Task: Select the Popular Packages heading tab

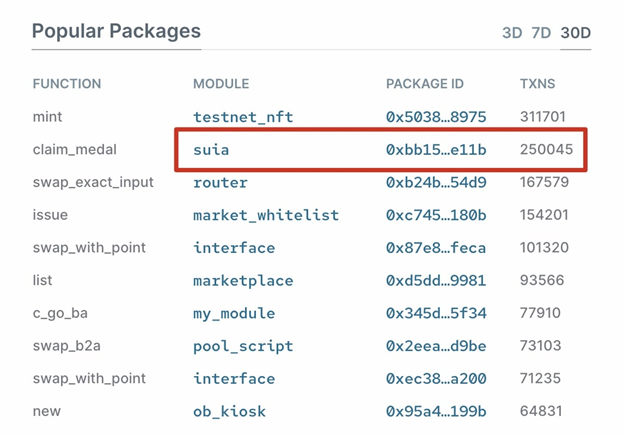Action: [x=116, y=31]
